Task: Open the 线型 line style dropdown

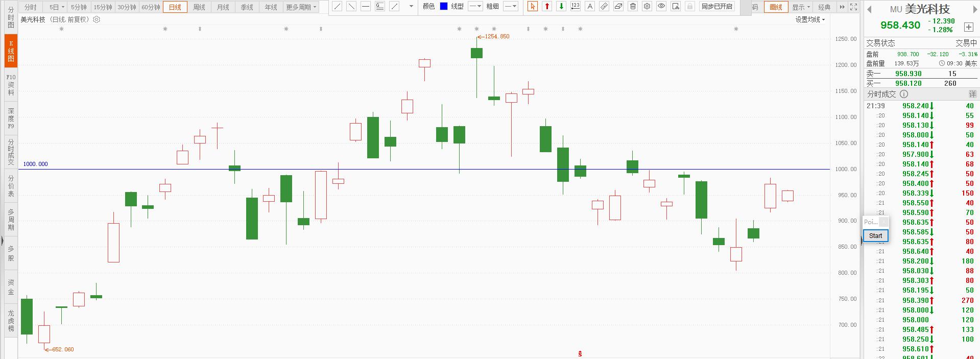Action: point(475,6)
